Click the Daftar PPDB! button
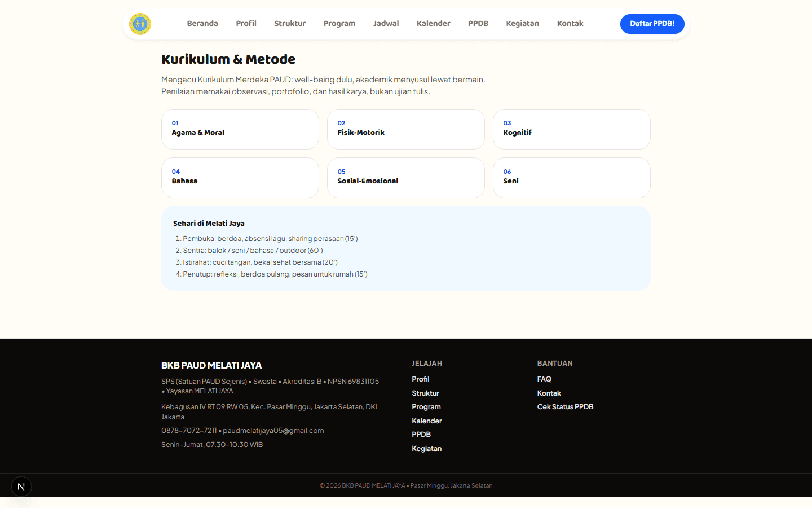This screenshot has width=812, height=508. 652,24
